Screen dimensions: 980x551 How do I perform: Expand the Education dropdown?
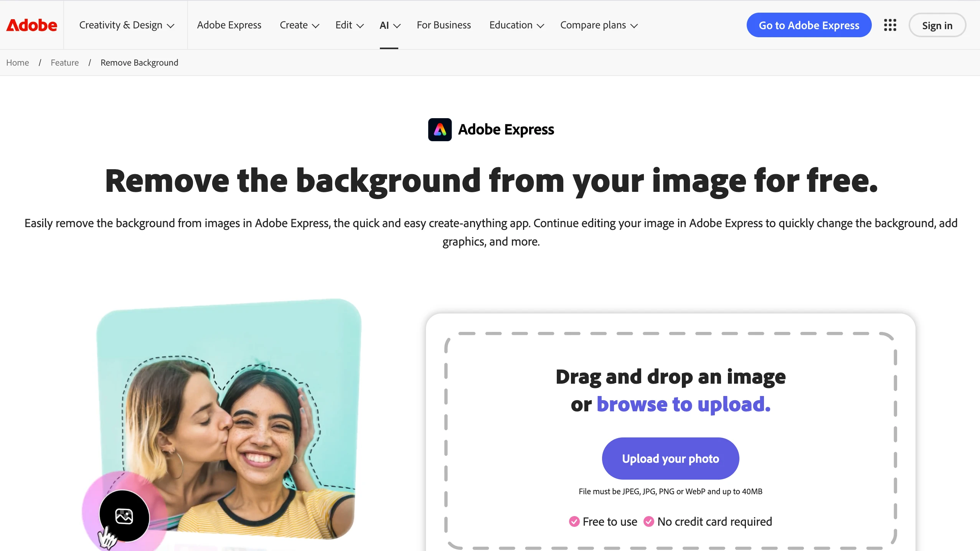point(516,25)
